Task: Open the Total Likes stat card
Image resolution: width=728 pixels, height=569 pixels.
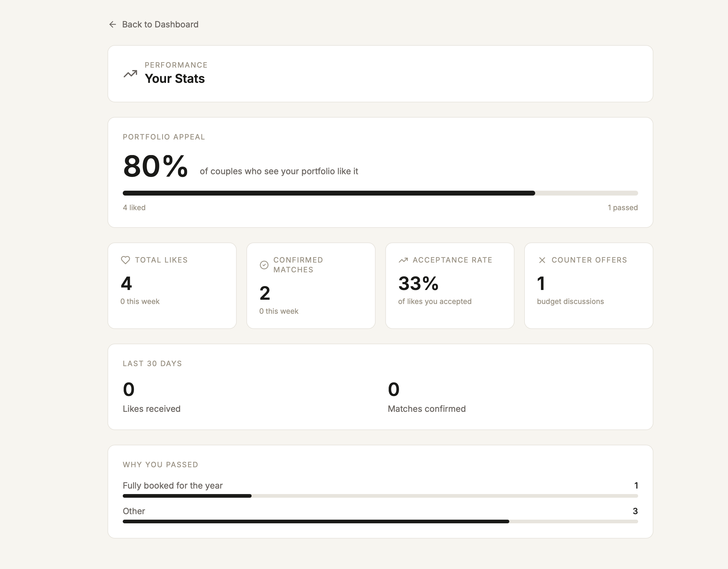Action: tap(172, 286)
